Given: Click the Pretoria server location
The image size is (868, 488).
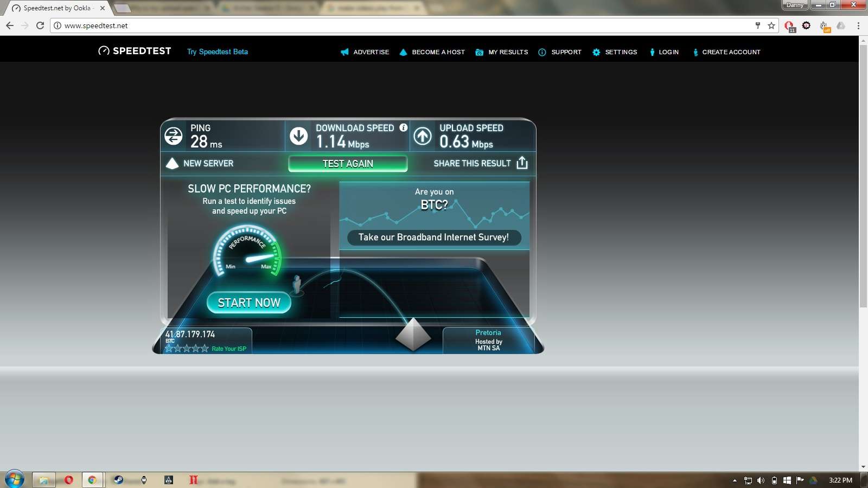Looking at the screenshot, I should 488,332.
